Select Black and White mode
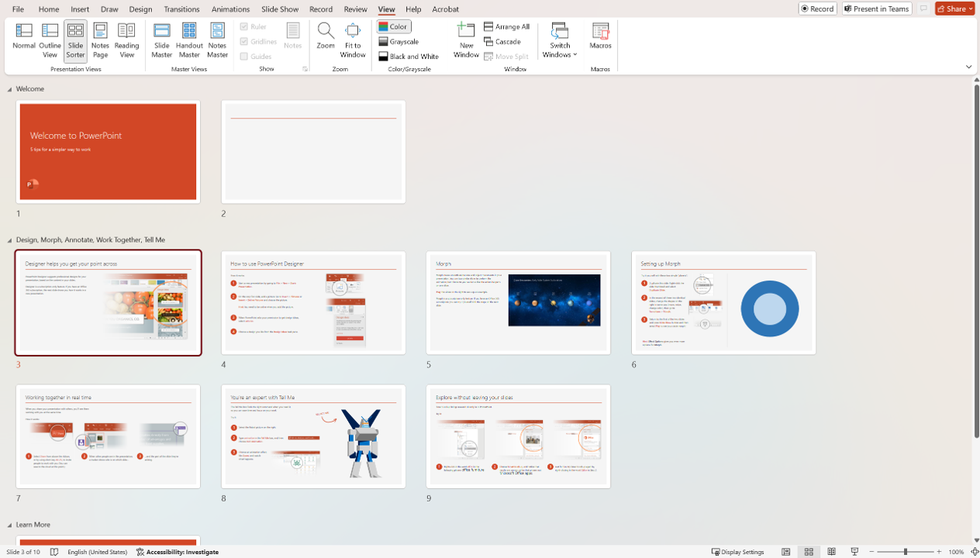980x558 pixels. coord(409,57)
